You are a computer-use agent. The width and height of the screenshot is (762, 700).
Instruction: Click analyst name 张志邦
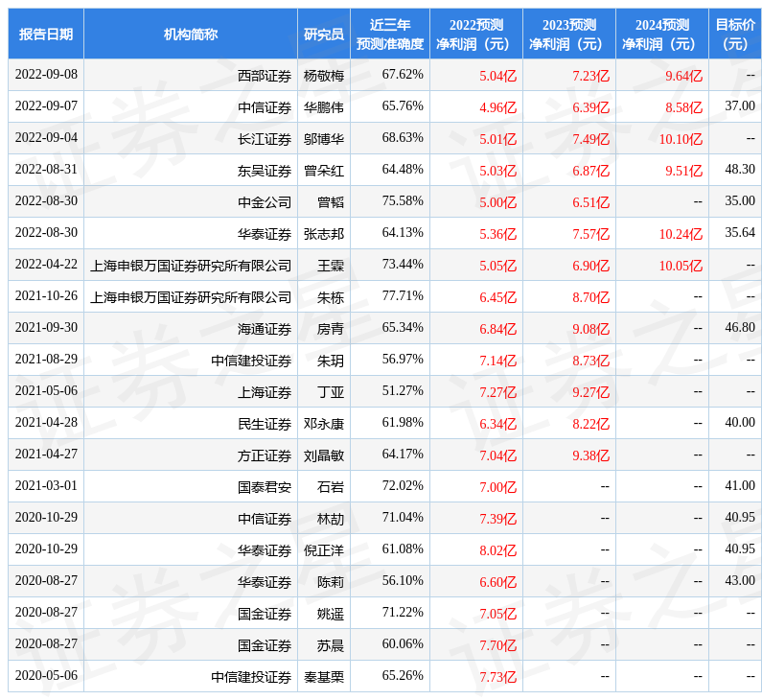click(324, 234)
